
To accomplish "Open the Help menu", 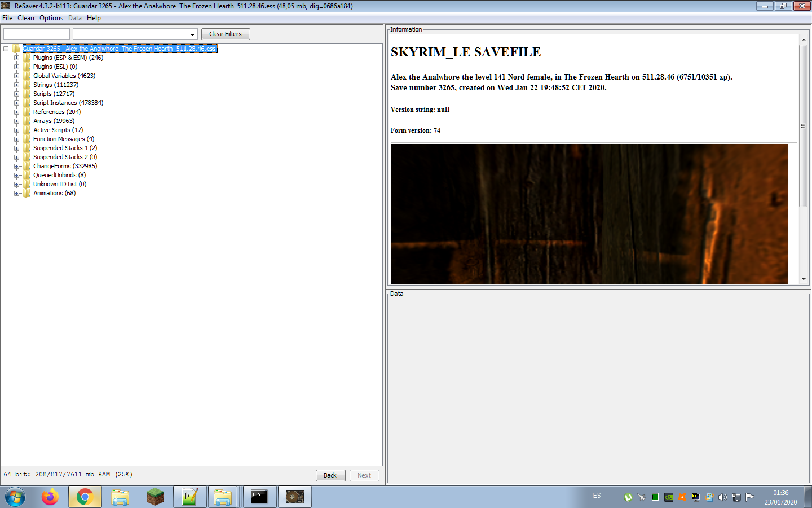I will 94,18.
